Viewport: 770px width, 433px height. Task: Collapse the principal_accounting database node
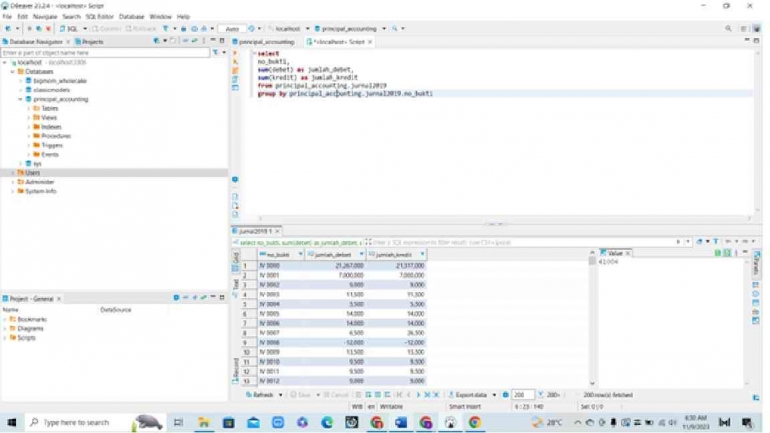(21, 99)
